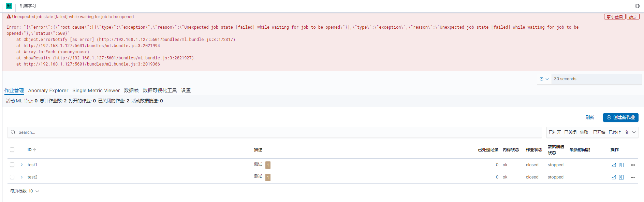
Task: Check the test1 job checkbox
Action: point(12,165)
